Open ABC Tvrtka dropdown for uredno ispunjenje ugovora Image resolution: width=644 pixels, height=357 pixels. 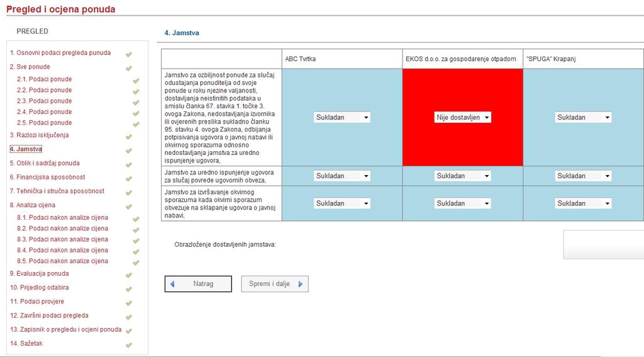coord(342,176)
